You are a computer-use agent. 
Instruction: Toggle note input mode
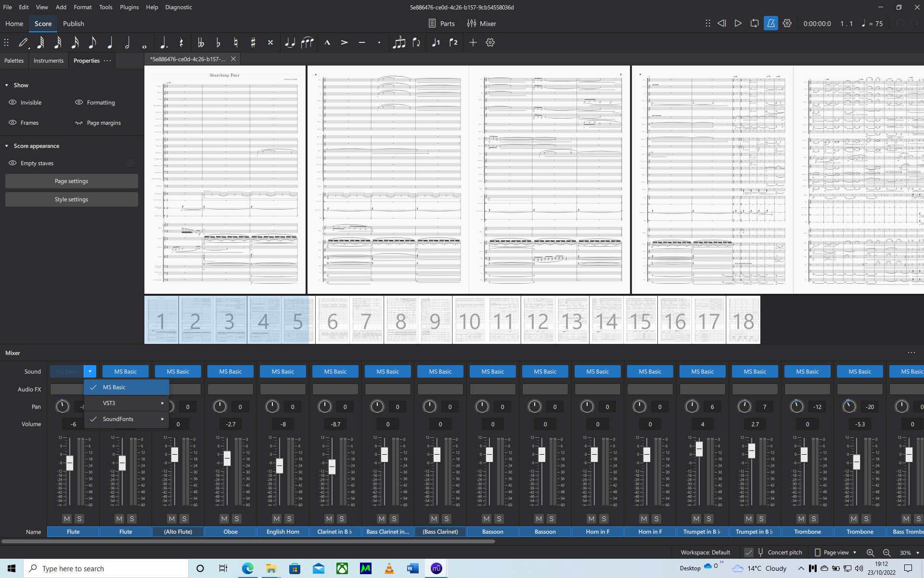[x=23, y=42]
